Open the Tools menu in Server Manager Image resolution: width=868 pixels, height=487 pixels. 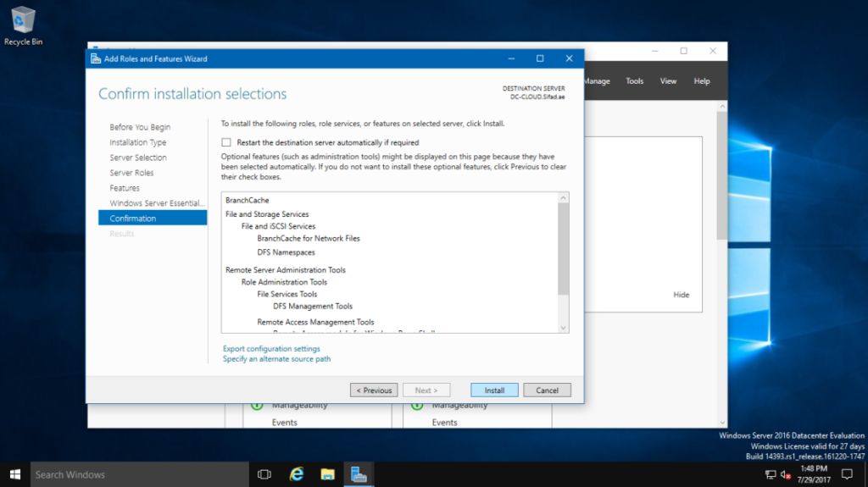click(634, 80)
